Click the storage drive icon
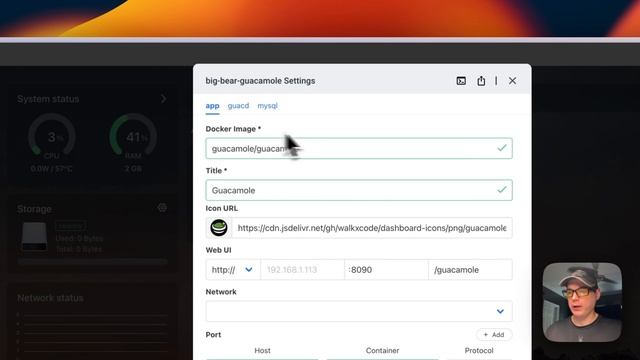640x360 pixels. point(34,237)
